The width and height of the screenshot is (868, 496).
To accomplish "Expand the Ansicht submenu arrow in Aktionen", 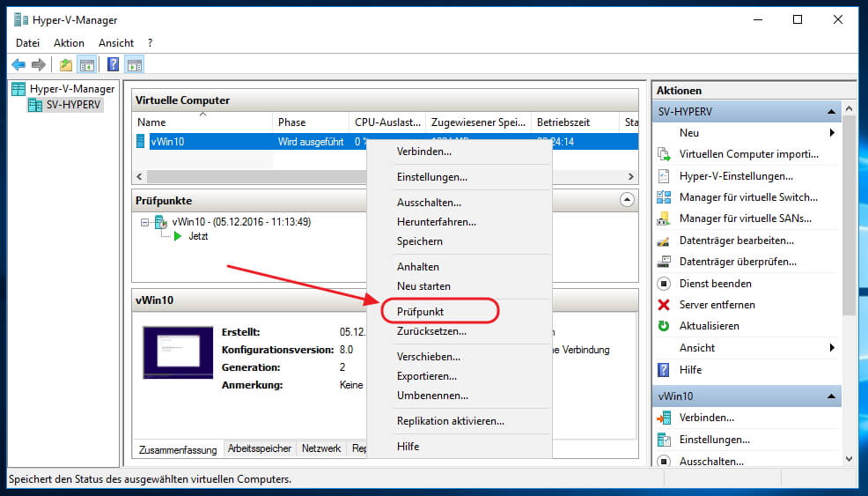I will coord(832,347).
